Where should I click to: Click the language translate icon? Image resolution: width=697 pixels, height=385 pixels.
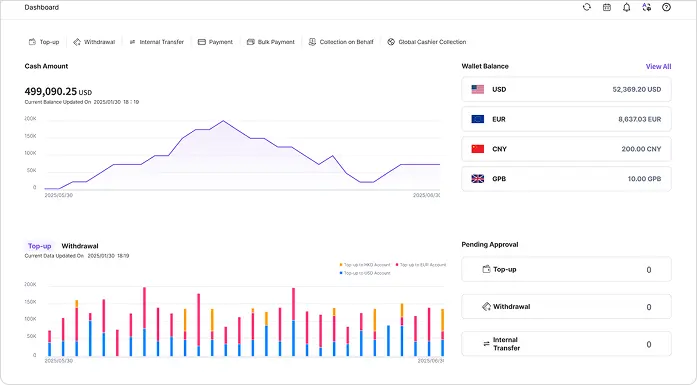[647, 7]
